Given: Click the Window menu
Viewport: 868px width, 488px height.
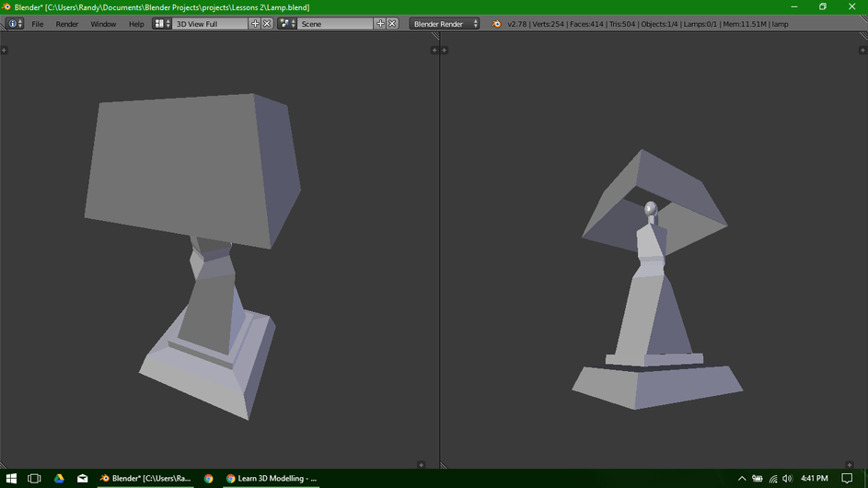Looking at the screenshot, I should tap(103, 24).
